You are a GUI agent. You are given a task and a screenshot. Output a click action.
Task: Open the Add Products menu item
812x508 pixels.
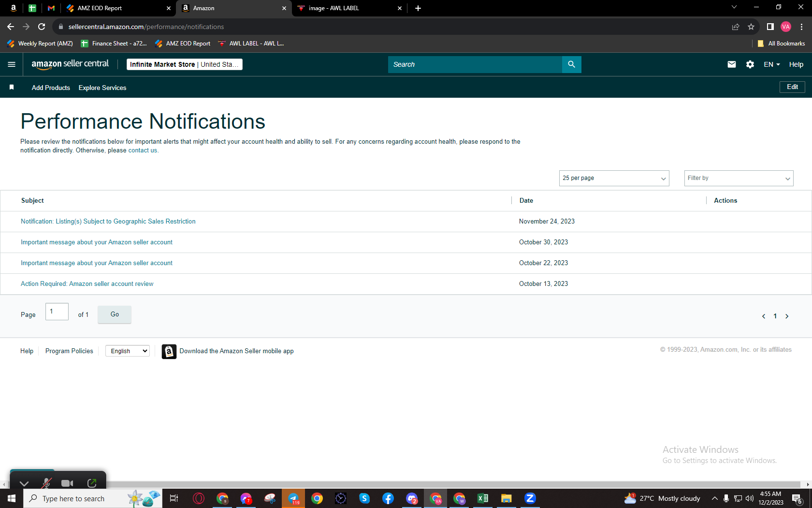tap(51, 88)
